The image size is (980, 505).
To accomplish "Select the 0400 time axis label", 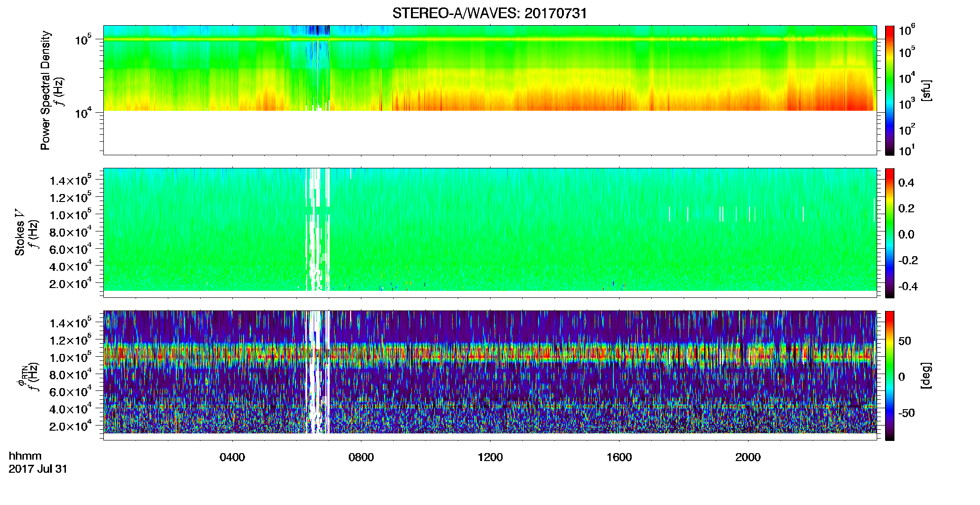I will (232, 457).
